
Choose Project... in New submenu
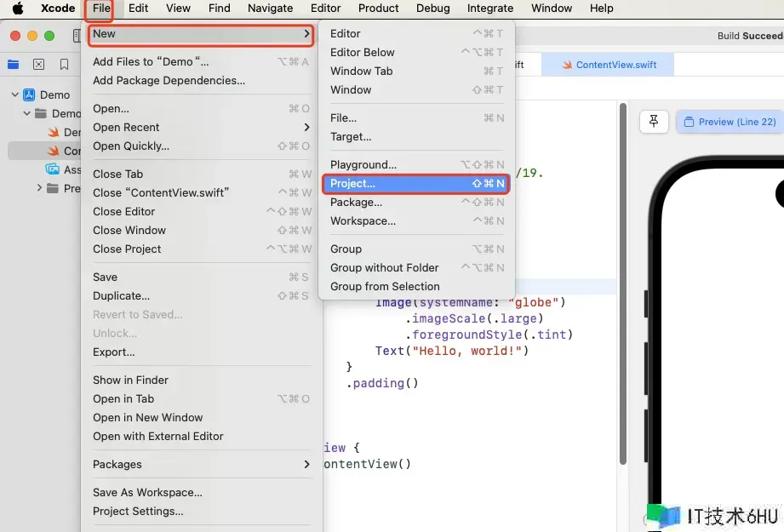416,184
